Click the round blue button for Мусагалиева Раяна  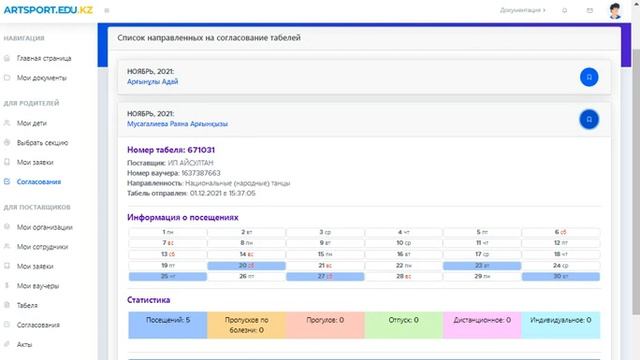pyautogui.click(x=589, y=120)
